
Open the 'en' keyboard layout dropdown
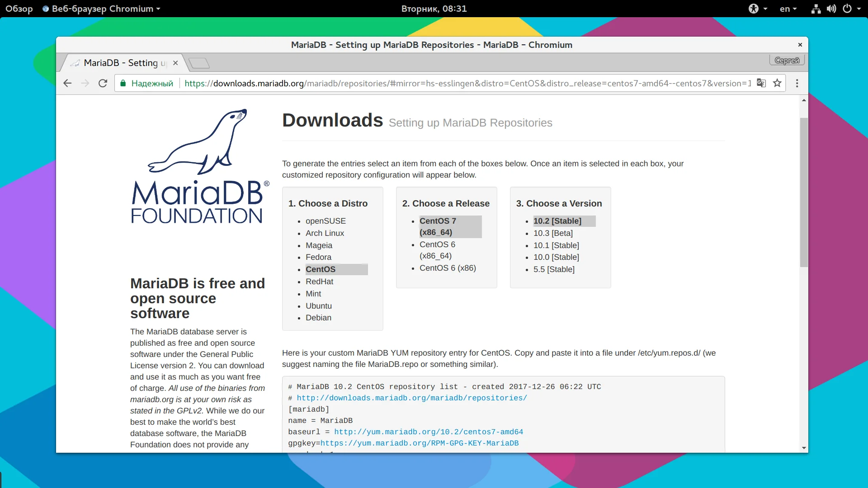(788, 9)
